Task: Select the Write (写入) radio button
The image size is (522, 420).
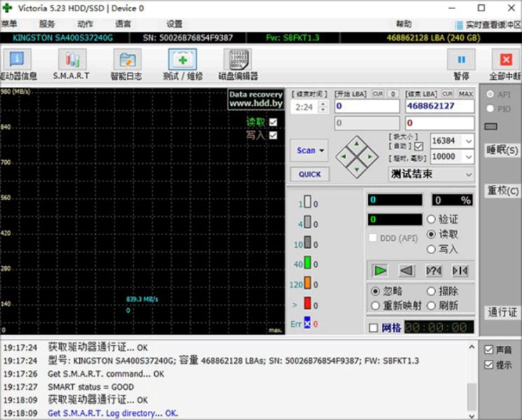Action: pyautogui.click(x=431, y=249)
